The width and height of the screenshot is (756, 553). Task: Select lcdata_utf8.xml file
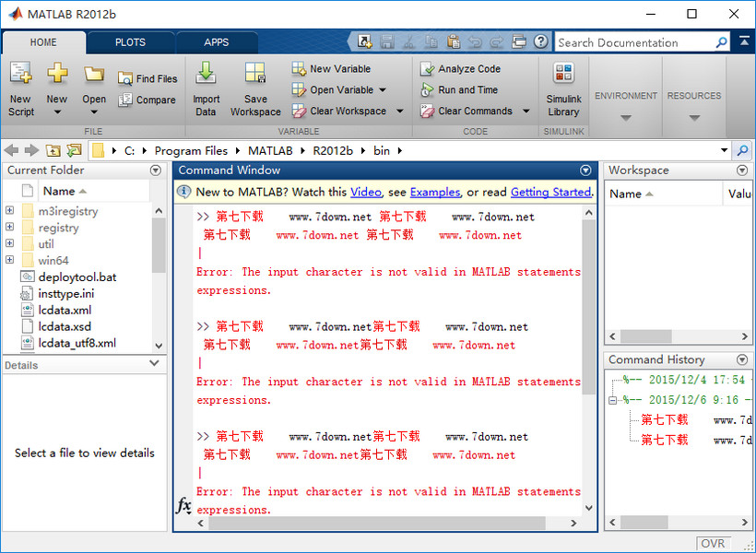[77, 343]
